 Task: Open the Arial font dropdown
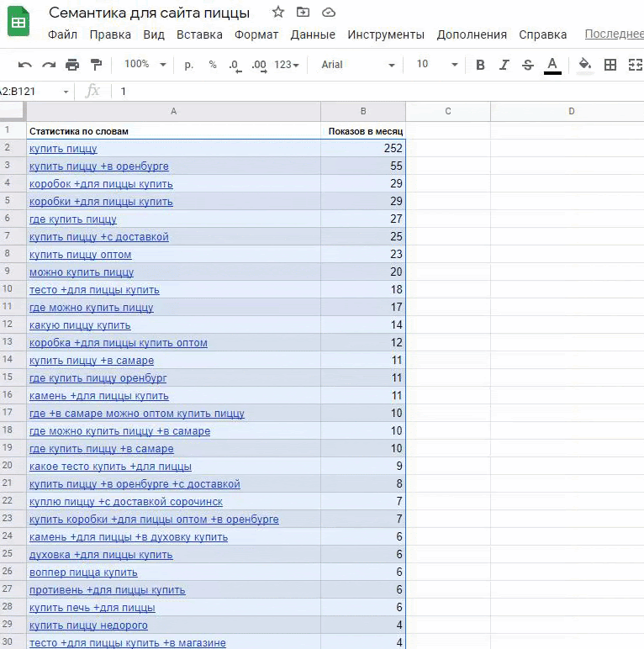tap(357, 65)
